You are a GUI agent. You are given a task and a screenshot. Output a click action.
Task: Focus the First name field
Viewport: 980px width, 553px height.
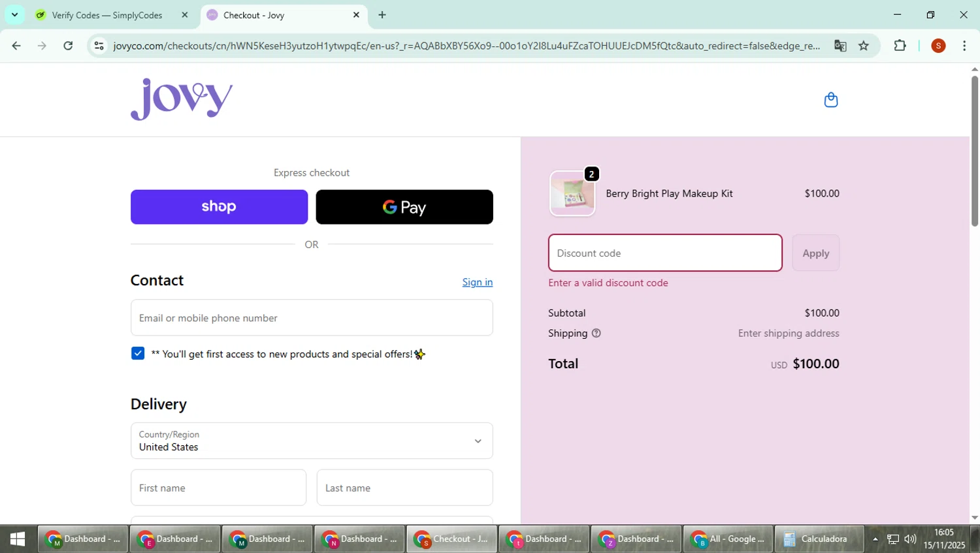pos(218,488)
